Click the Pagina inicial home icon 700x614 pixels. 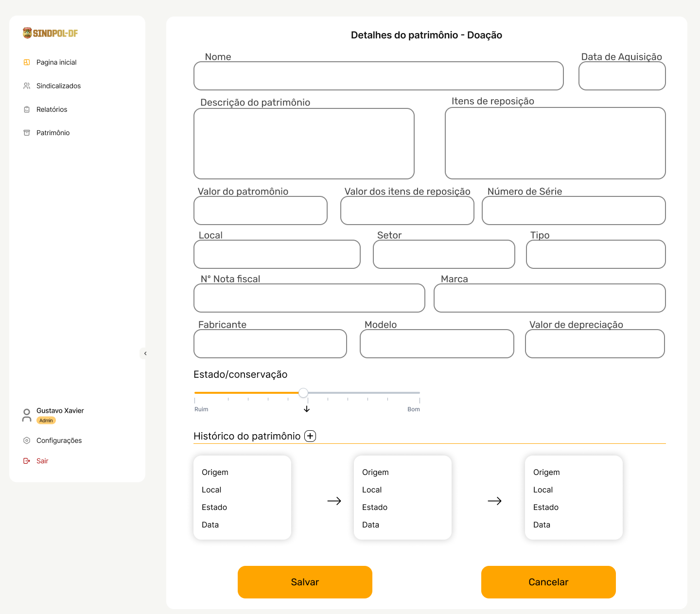pos(27,62)
